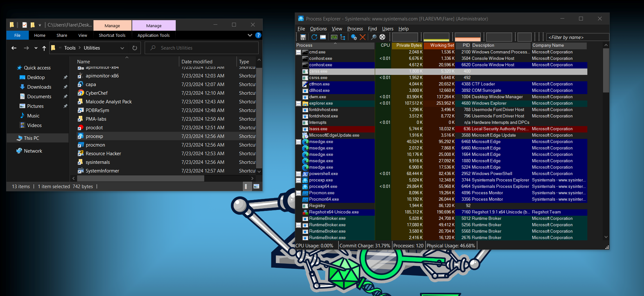The width and height of the screenshot is (644, 296).
Task: Open the recent locations dropdown arrow
Action: 36,48
